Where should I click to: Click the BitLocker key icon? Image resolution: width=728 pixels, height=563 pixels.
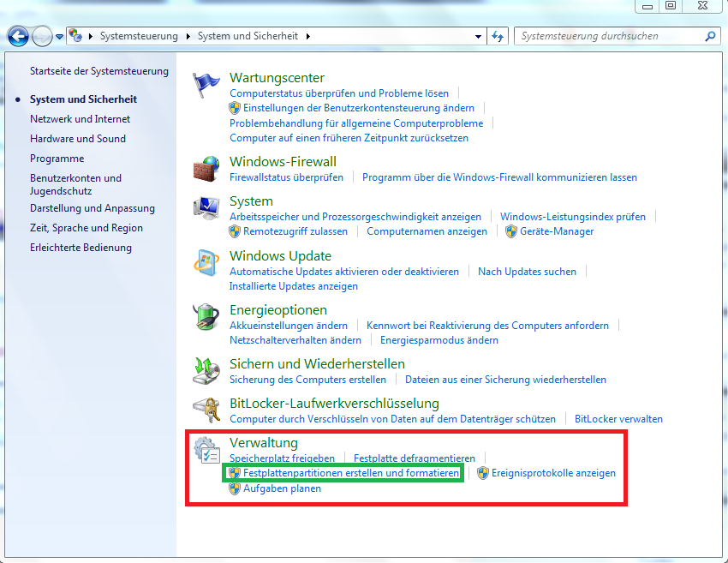tap(206, 410)
